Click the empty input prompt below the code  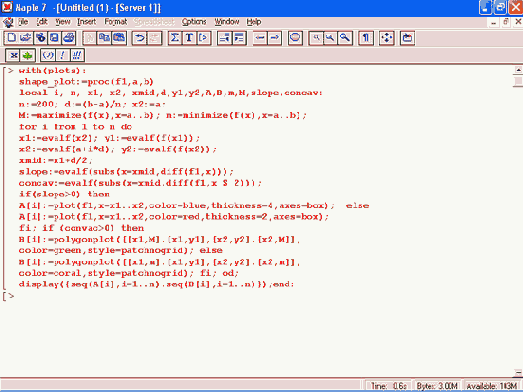[9, 296]
